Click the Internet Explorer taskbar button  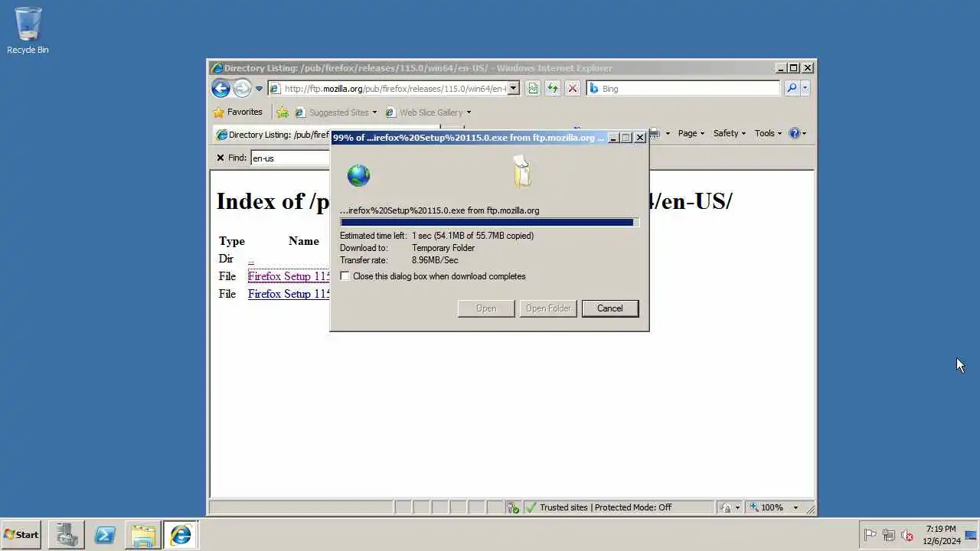tap(181, 535)
